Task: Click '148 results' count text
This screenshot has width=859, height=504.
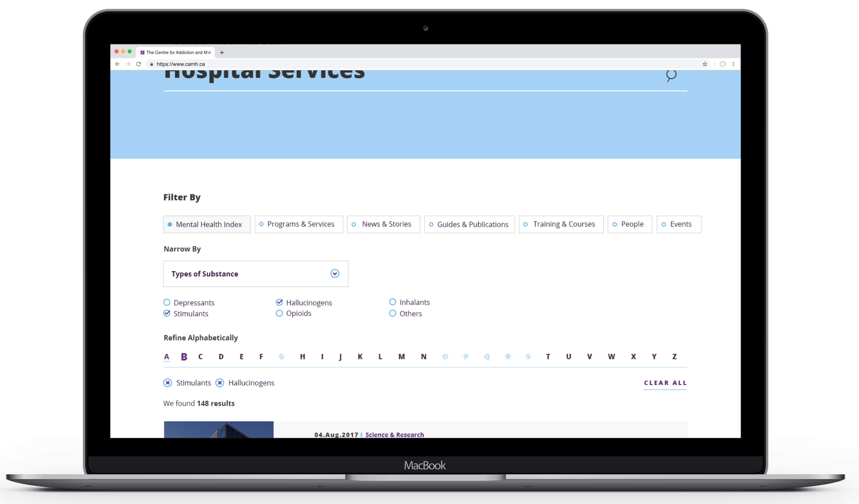Action: (216, 403)
